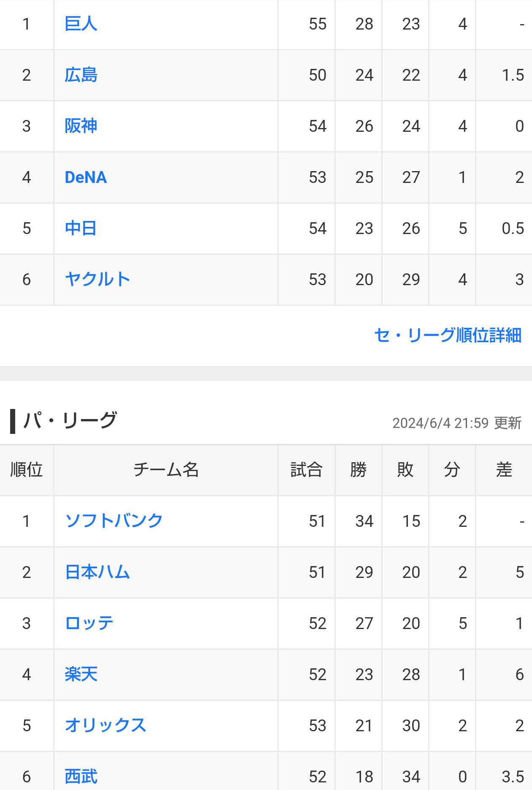Open セ・リーグ順位詳細 link
The height and width of the screenshot is (790, 532).
pyautogui.click(x=448, y=335)
